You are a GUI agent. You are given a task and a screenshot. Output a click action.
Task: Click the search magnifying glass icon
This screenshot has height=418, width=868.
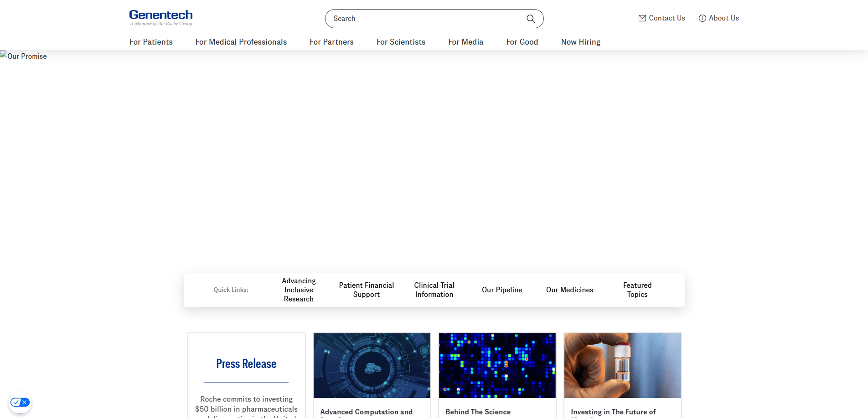[530, 19]
